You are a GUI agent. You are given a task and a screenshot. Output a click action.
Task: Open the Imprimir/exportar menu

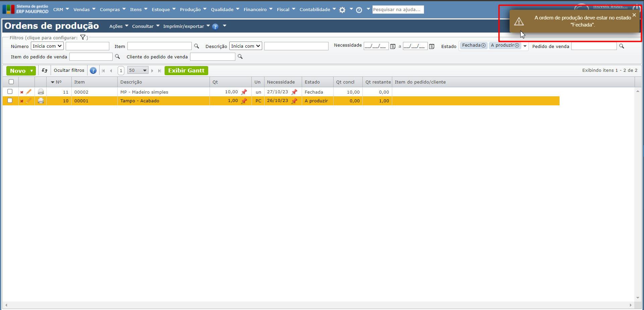pyautogui.click(x=186, y=26)
